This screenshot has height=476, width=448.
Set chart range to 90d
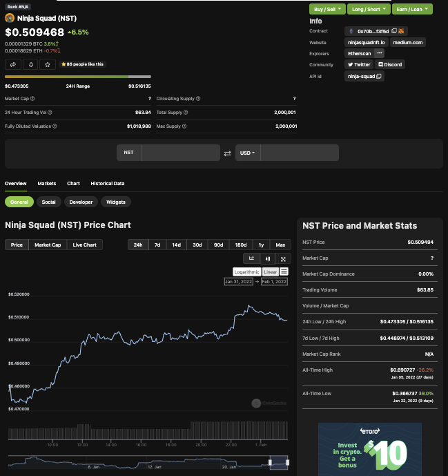(218, 245)
